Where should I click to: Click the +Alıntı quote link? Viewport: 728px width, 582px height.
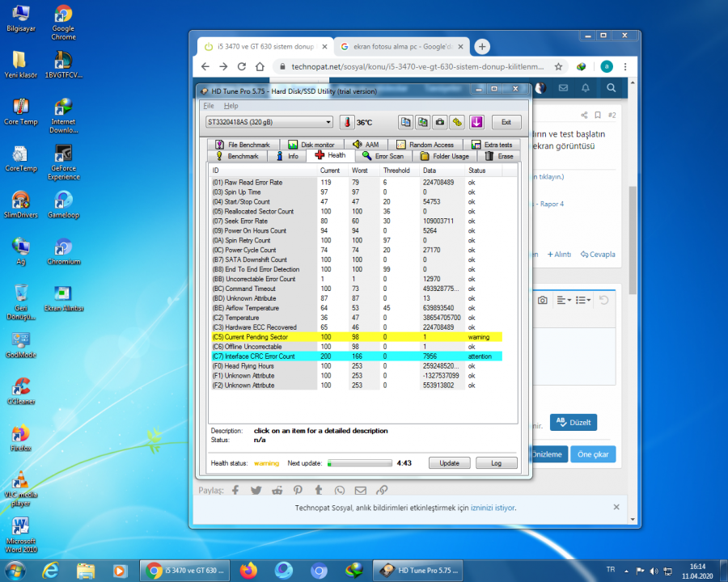tap(559, 255)
